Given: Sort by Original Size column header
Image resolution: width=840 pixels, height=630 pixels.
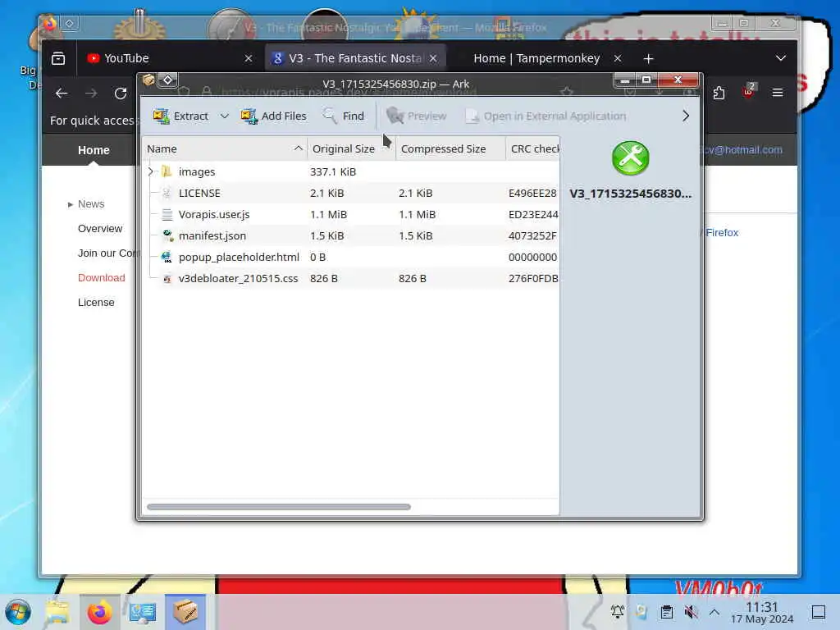Looking at the screenshot, I should 351,149.
